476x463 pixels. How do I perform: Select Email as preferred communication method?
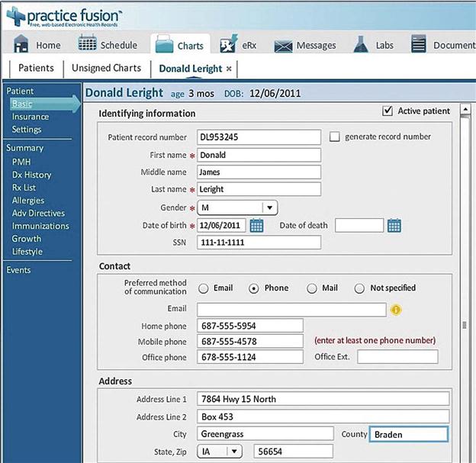point(203,288)
